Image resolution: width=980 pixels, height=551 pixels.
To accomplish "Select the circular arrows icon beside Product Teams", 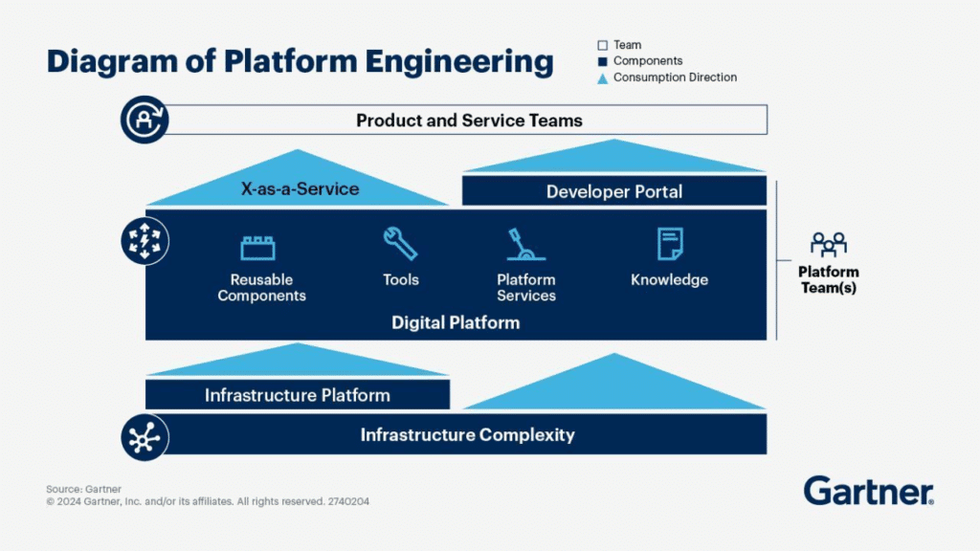I will tap(144, 120).
